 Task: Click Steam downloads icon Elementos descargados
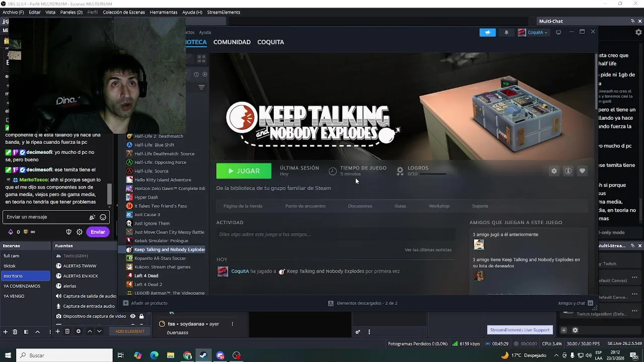click(x=331, y=303)
